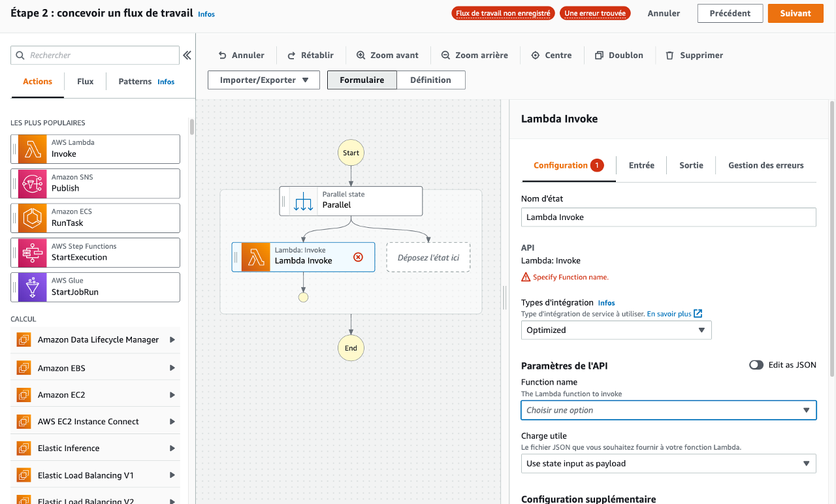Click the orange Suivant button
The image size is (836, 504).
point(796,13)
